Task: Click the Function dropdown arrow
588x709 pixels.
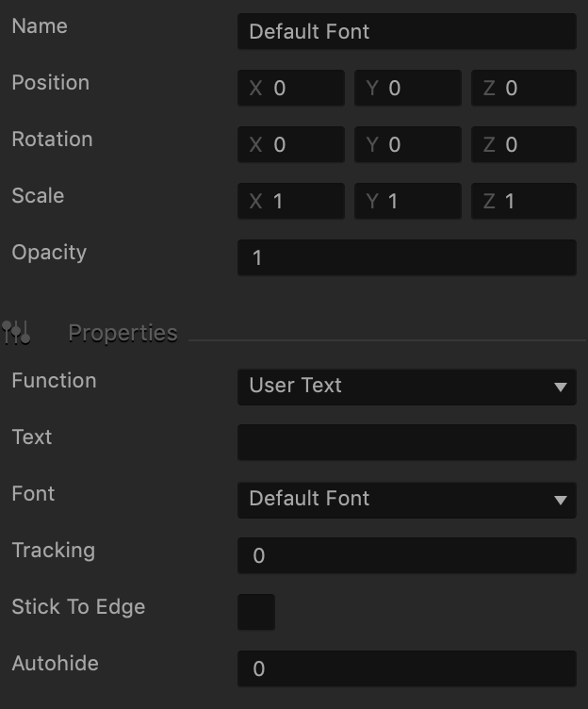Action: pyautogui.click(x=561, y=387)
